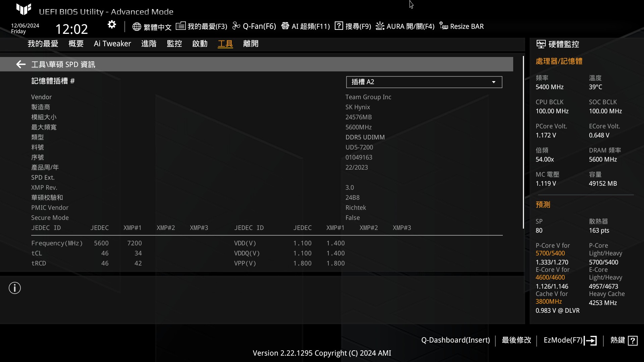Open the 進階 tab
The height and width of the screenshot is (362, 644).
pos(149,44)
